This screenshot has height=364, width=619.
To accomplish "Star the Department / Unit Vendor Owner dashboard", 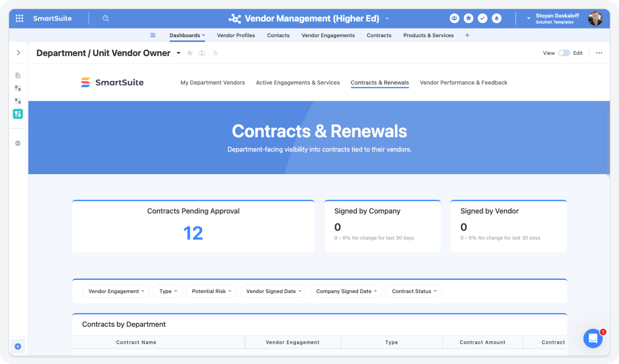I will pos(190,53).
